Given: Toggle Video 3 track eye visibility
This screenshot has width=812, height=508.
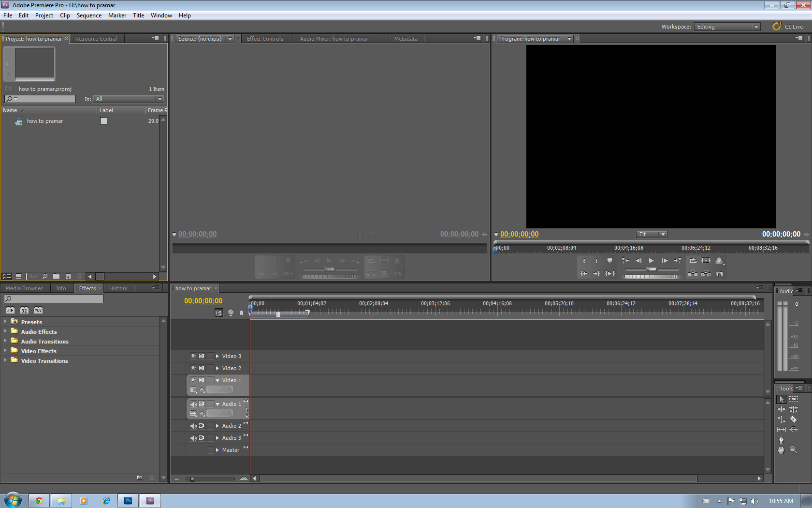Looking at the screenshot, I should [x=193, y=356].
